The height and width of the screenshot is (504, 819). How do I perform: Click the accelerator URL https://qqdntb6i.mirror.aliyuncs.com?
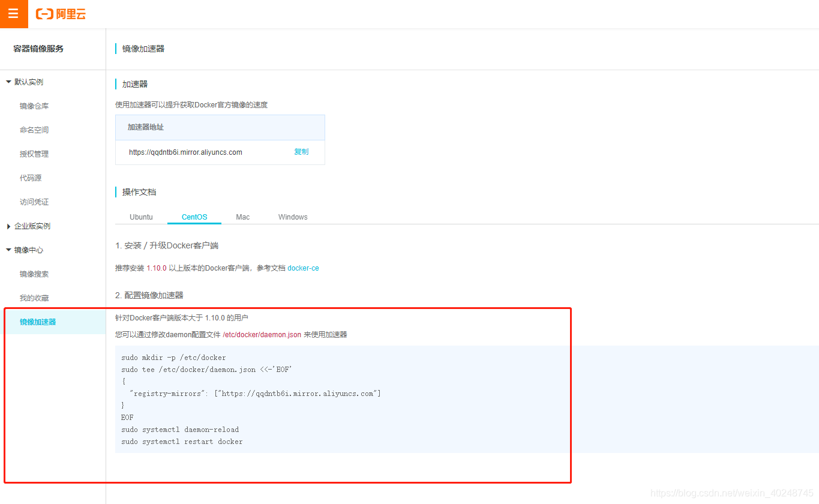tap(185, 152)
